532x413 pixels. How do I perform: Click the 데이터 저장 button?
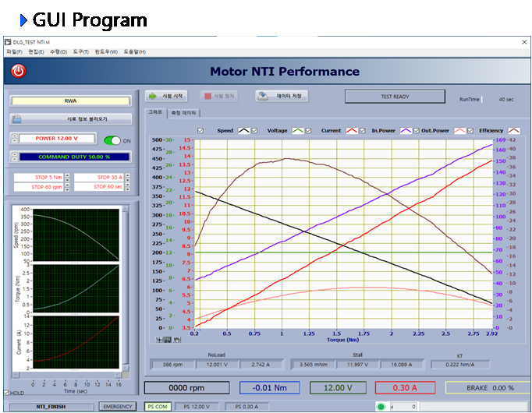point(282,96)
